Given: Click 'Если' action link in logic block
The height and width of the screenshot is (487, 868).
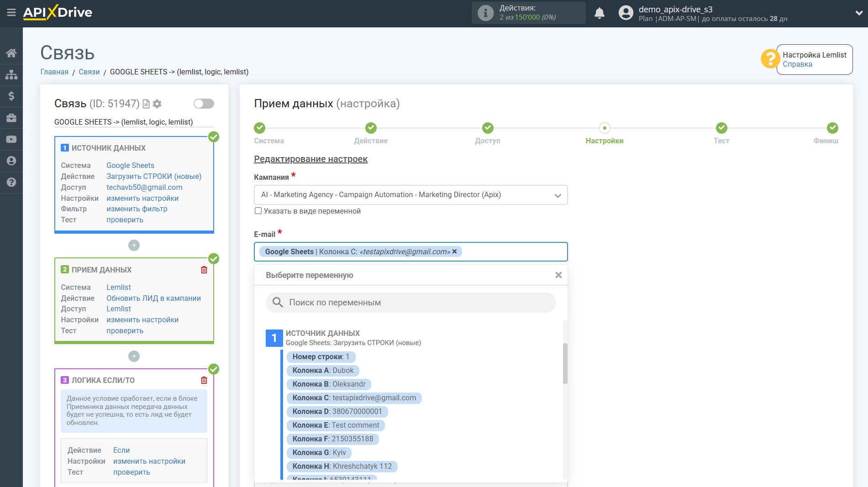Looking at the screenshot, I should (121, 450).
